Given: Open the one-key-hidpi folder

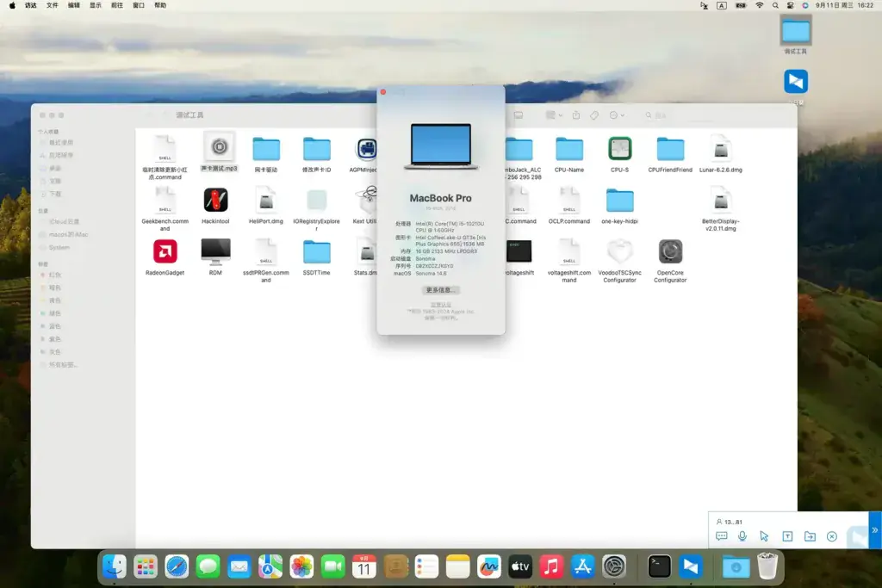Looking at the screenshot, I should tap(619, 201).
